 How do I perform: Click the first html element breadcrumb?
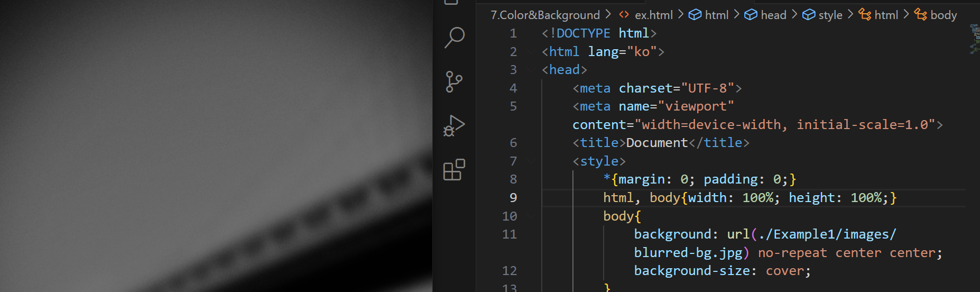click(x=708, y=15)
